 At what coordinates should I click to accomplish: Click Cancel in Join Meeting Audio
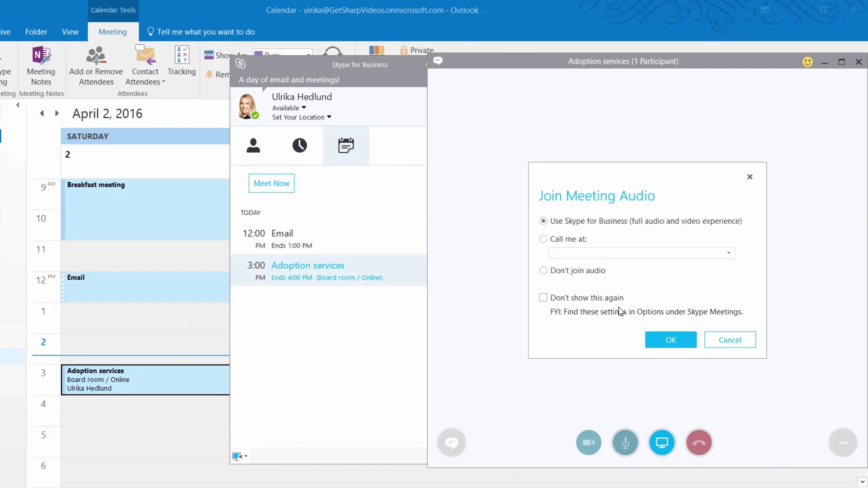click(x=730, y=340)
